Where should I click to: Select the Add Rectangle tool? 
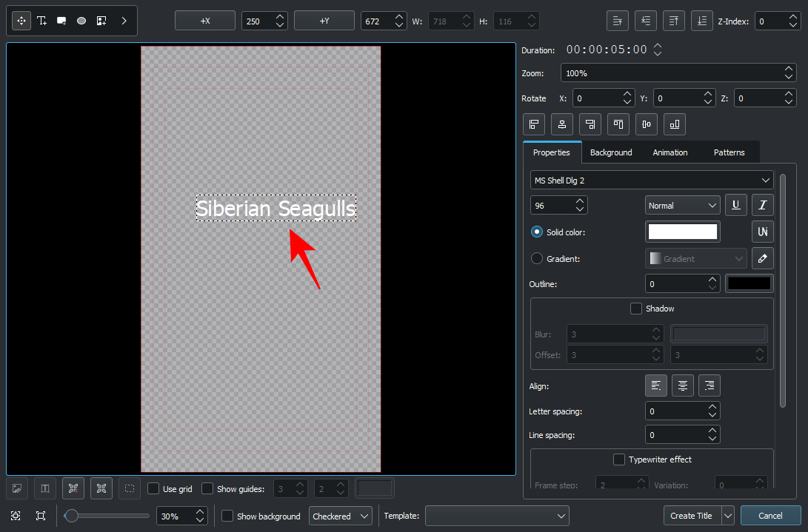click(x=61, y=21)
